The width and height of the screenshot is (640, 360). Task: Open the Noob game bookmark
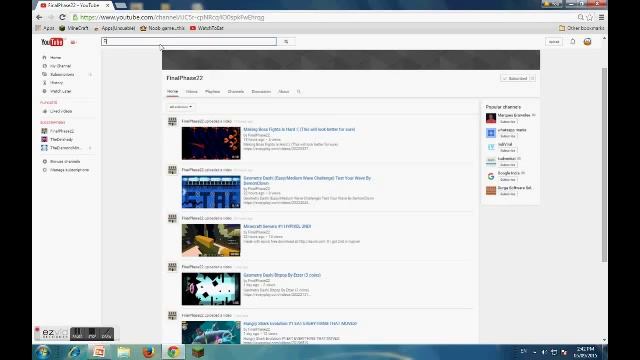coord(162,28)
